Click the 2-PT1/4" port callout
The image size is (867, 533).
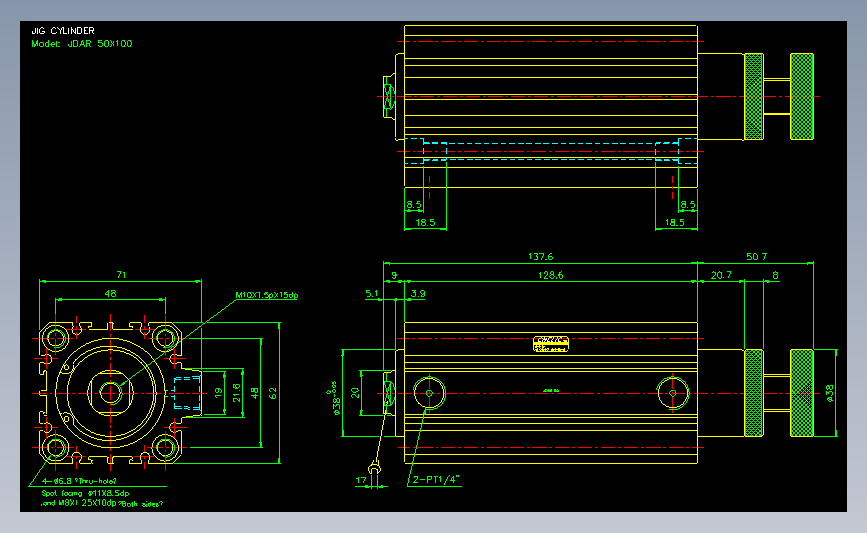pyautogui.click(x=436, y=479)
